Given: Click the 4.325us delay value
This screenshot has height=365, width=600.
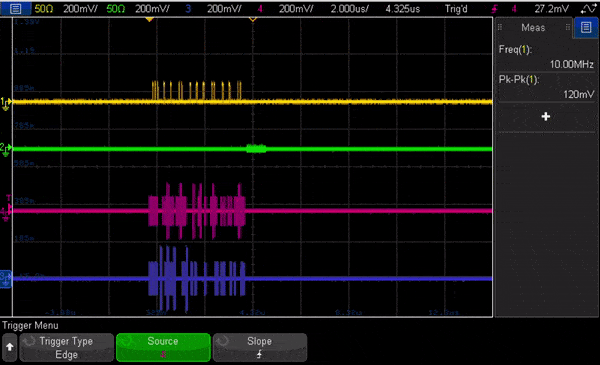Looking at the screenshot, I should tap(403, 9).
